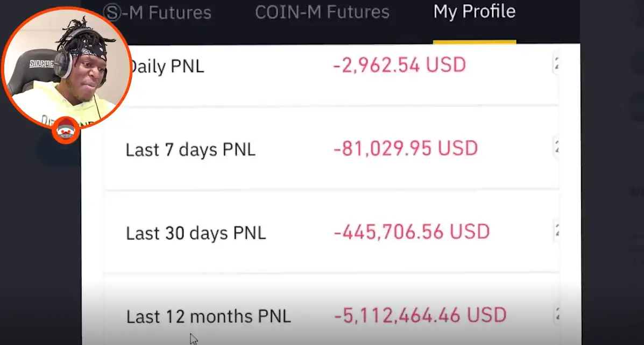Click the small avatar badge below the webcam

coord(66,130)
